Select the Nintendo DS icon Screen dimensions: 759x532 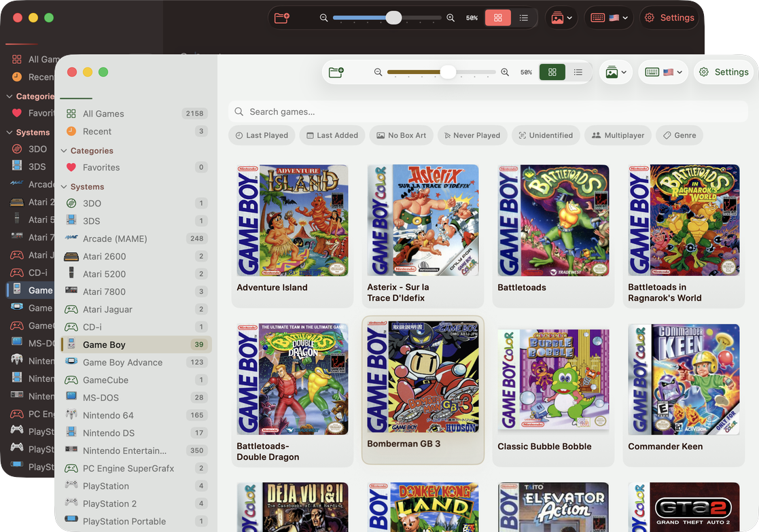pyautogui.click(x=71, y=432)
